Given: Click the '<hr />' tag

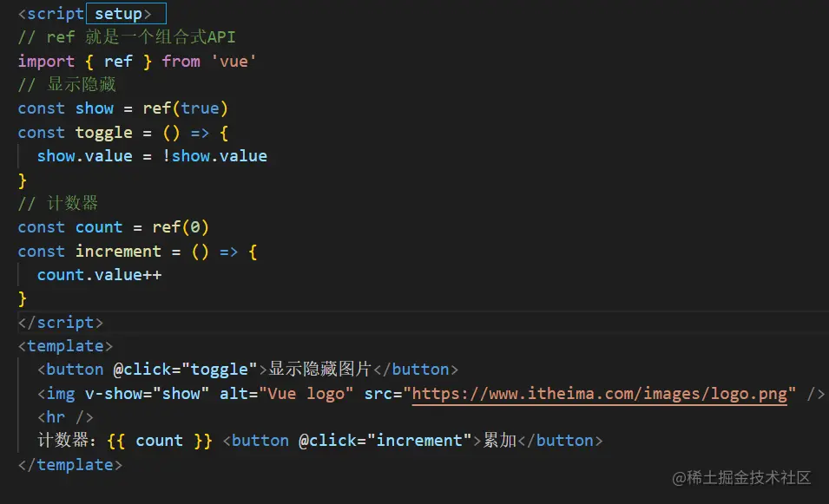Looking at the screenshot, I should (66, 417).
